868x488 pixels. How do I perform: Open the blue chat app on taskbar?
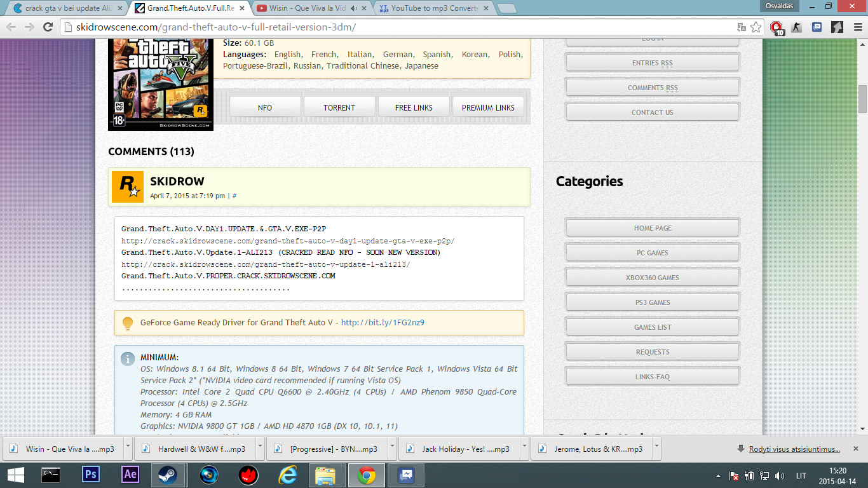click(x=405, y=475)
